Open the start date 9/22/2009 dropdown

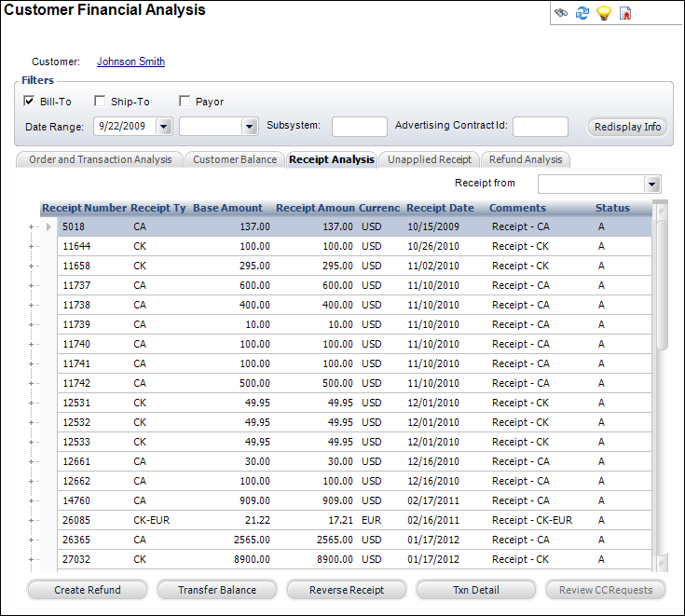pyautogui.click(x=164, y=126)
